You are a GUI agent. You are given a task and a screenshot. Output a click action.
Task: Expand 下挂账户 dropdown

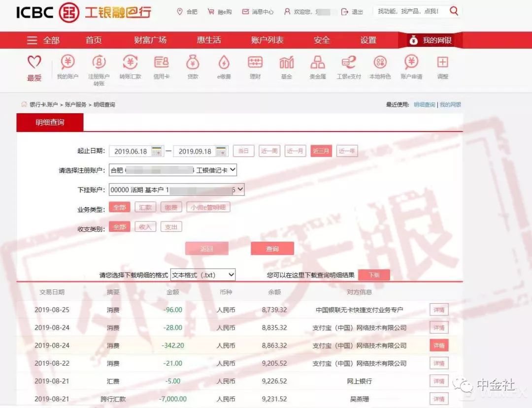pos(176,189)
